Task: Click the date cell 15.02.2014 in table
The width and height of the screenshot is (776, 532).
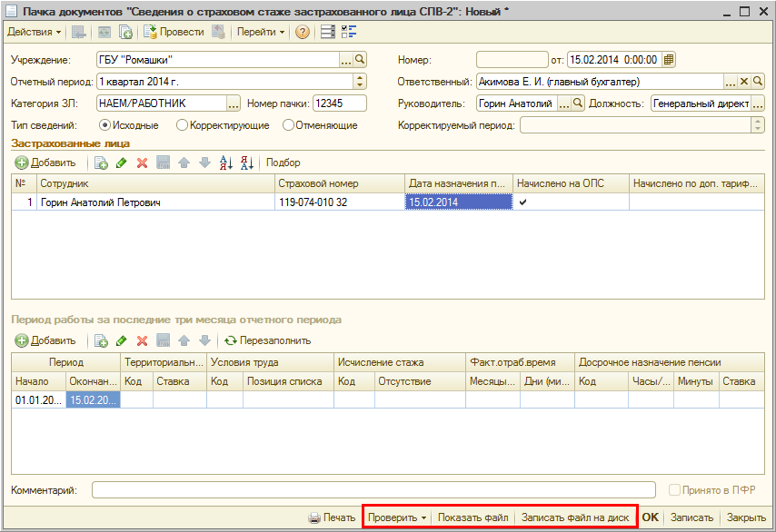Action: coord(459,202)
